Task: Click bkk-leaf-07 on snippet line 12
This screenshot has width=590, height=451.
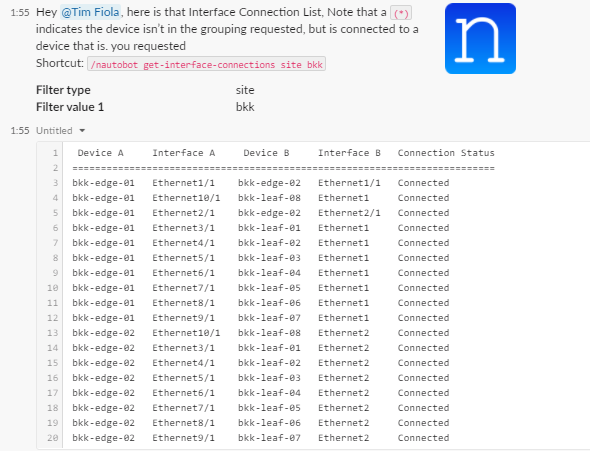Action: coord(269,318)
